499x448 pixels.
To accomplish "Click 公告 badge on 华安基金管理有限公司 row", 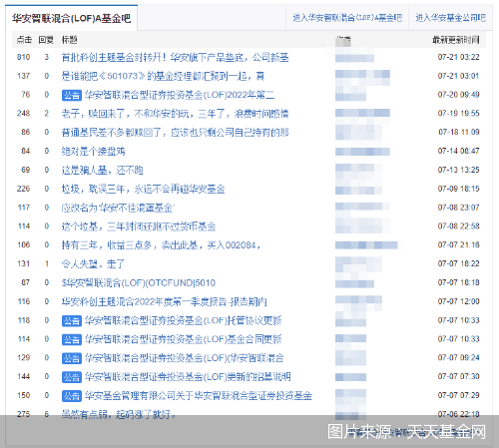I will (72, 396).
